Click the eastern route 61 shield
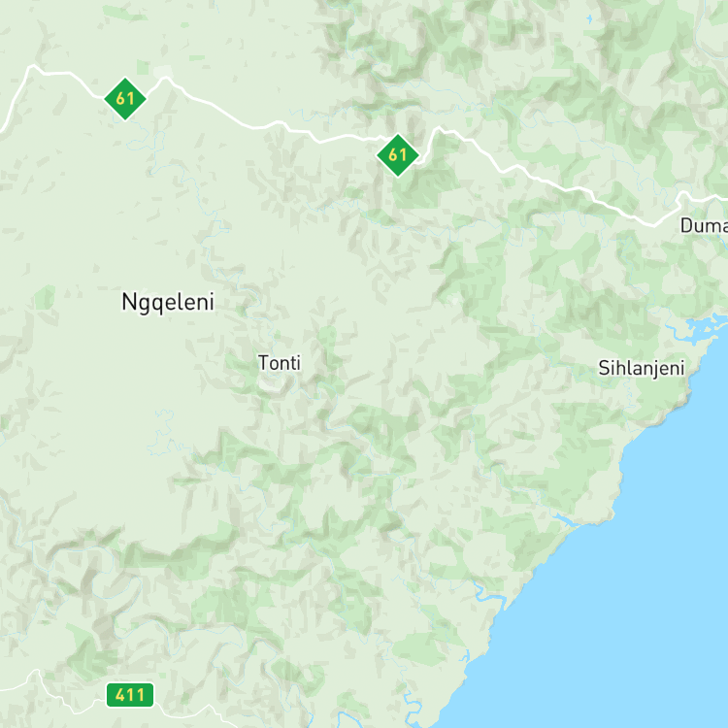Viewport: 728px width, 728px height. [398, 155]
